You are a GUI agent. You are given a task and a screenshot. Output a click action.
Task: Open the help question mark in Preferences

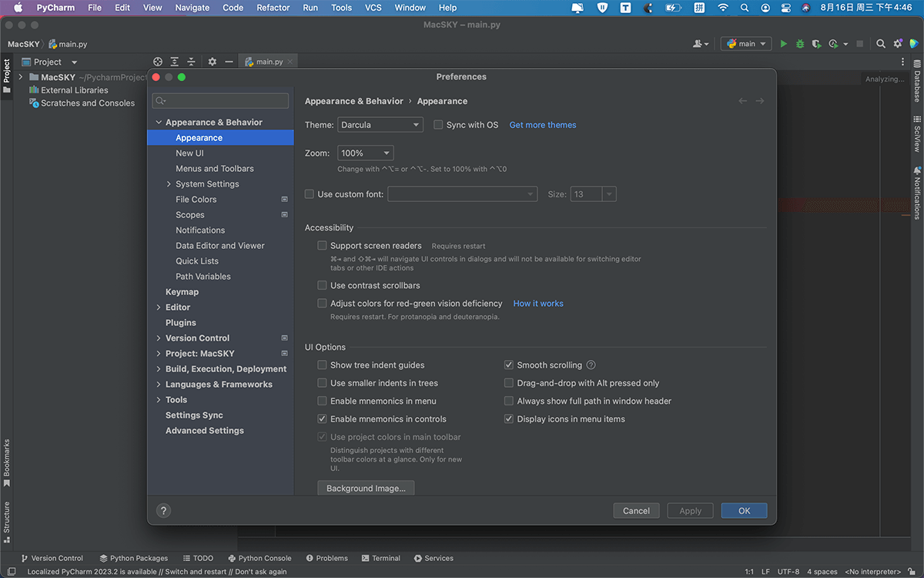click(x=163, y=510)
